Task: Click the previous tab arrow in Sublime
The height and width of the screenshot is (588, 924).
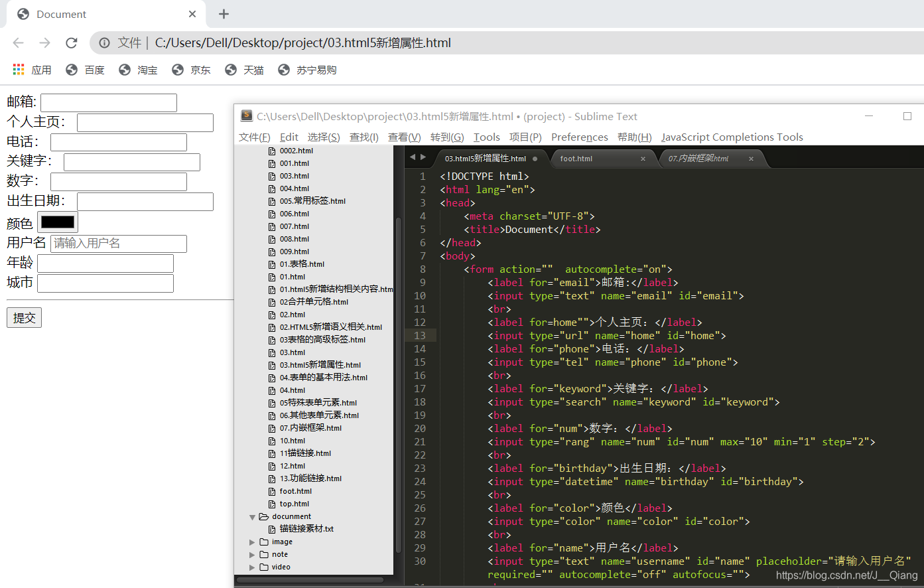Action: (413, 157)
